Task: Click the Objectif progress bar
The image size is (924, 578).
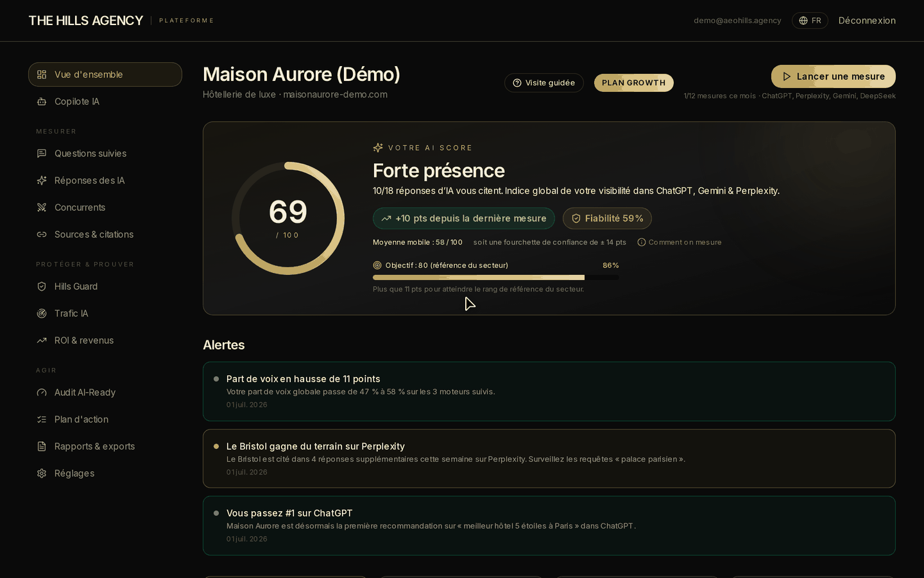Action: [x=496, y=277]
